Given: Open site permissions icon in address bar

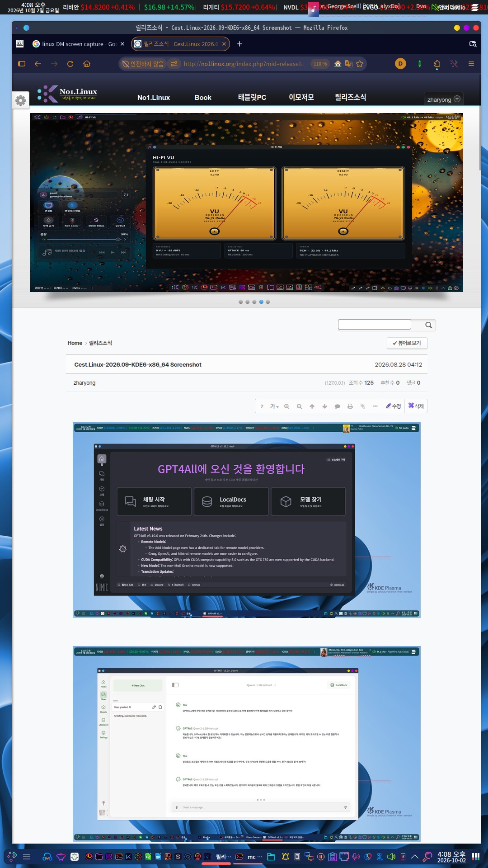Looking at the screenshot, I should pyautogui.click(x=174, y=64).
